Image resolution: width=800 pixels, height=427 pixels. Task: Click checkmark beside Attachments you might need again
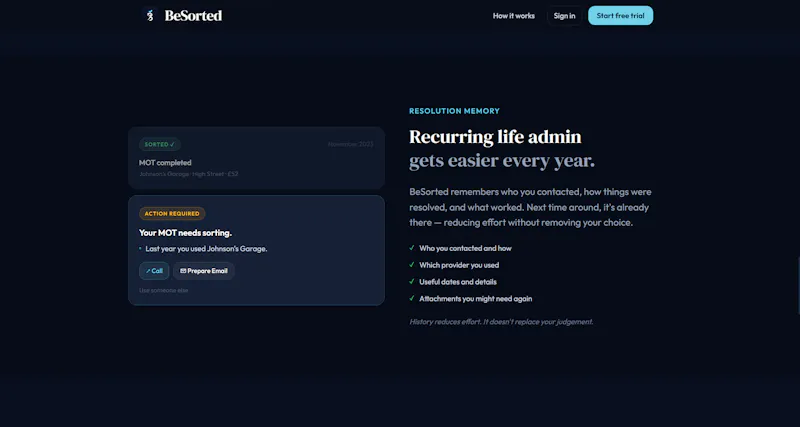(412, 298)
